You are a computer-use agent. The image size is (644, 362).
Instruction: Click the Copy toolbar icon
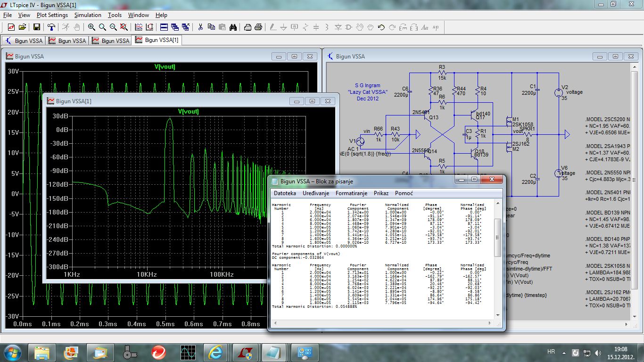[211, 27]
